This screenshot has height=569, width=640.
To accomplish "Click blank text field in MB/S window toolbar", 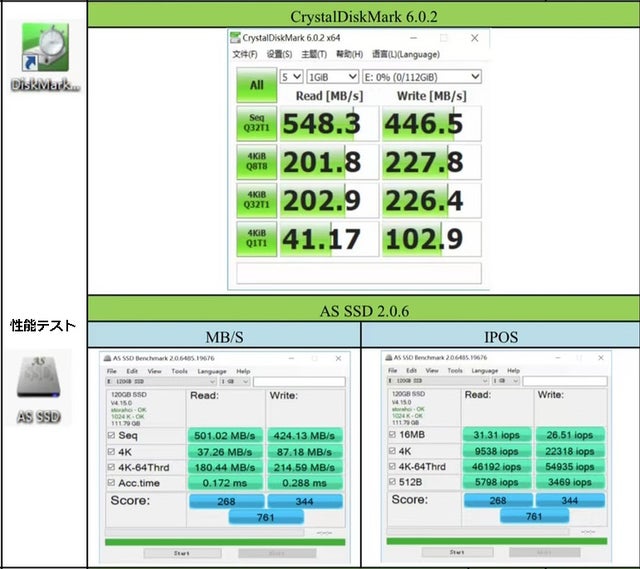I will [299, 381].
